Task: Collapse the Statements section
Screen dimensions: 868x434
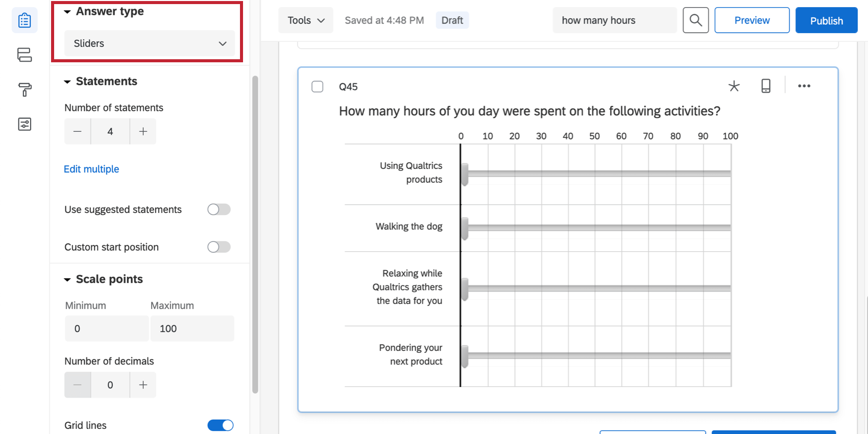Action: (67, 82)
